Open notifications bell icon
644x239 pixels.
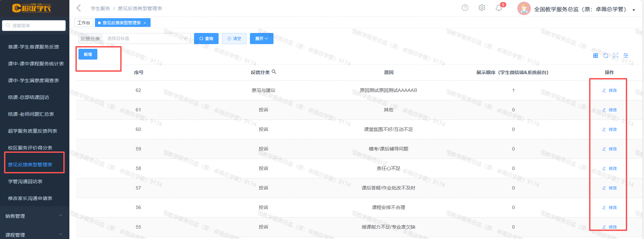click(x=499, y=8)
